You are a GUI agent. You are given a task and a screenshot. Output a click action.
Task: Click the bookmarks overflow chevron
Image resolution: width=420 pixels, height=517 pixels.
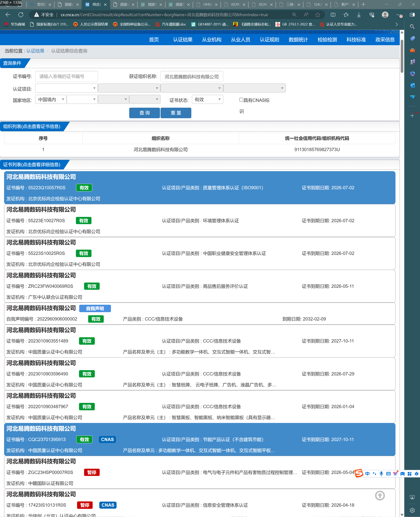(x=396, y=24)
